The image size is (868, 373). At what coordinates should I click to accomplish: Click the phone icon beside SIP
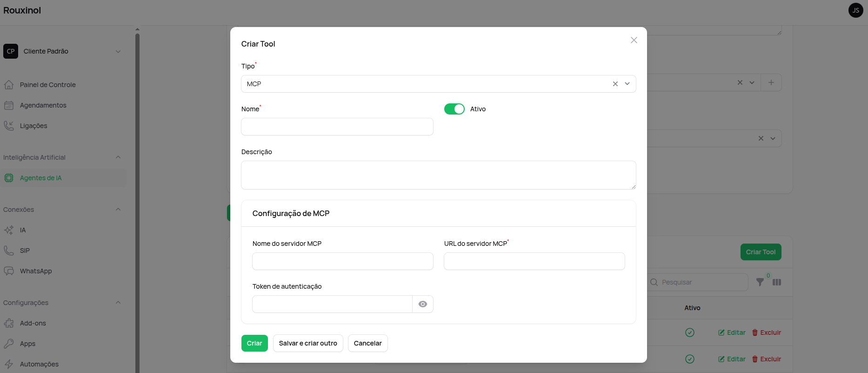9,251
